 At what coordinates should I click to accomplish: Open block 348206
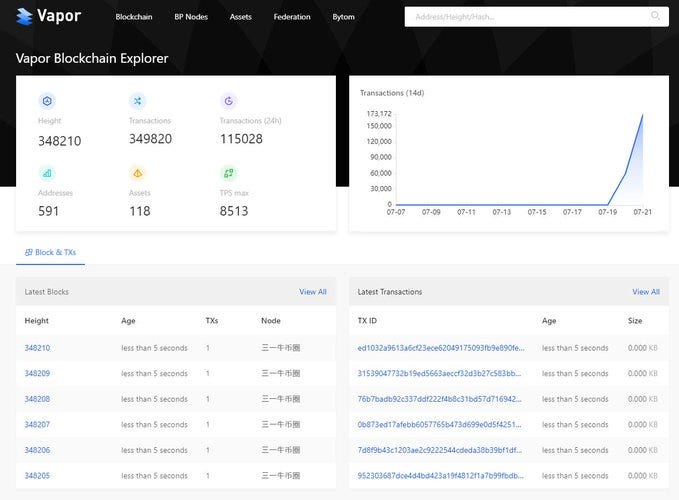(37, 450)
